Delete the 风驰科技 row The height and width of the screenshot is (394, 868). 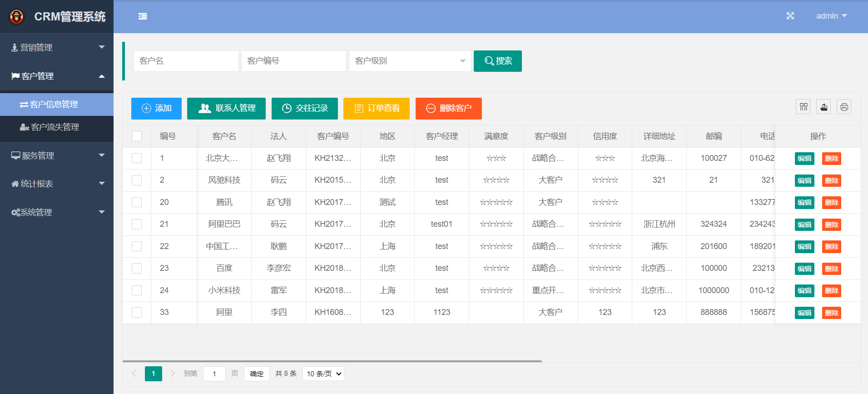coord(832,180)
